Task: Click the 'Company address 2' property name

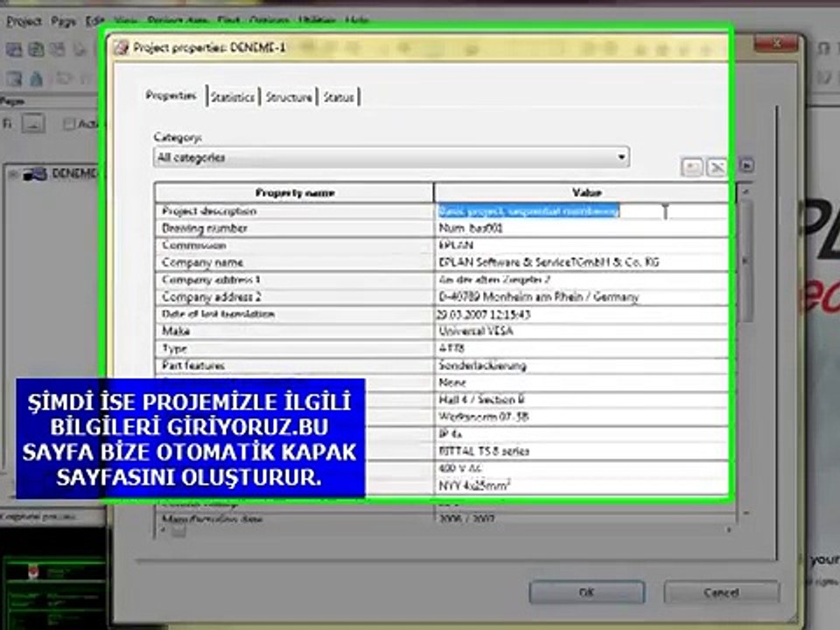Action: (x=212, y=297)
